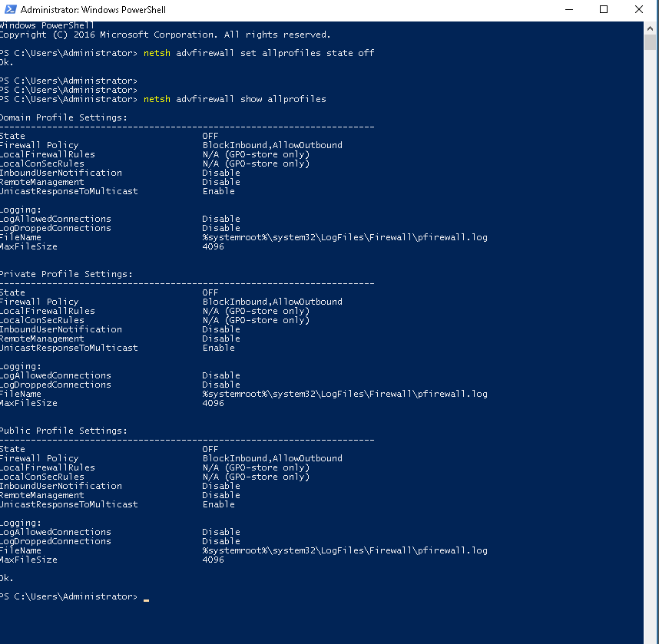Click Private profile 'BlockInbound,AllowOutbound' value
659x644 pixels.
pyautogui.click(x=273, y=302)
